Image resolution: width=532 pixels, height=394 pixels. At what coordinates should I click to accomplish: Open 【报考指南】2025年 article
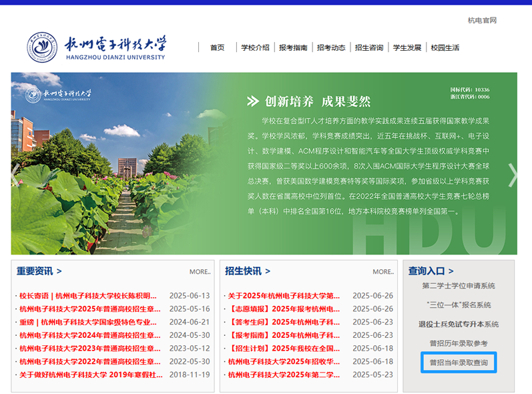click(x=284, y=336)
